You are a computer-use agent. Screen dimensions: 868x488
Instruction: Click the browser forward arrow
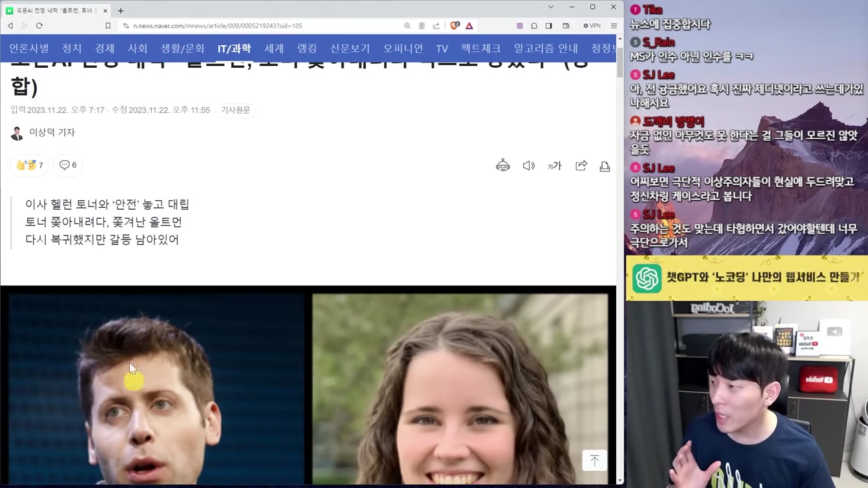pyautogui.click(x=25, y=26)
